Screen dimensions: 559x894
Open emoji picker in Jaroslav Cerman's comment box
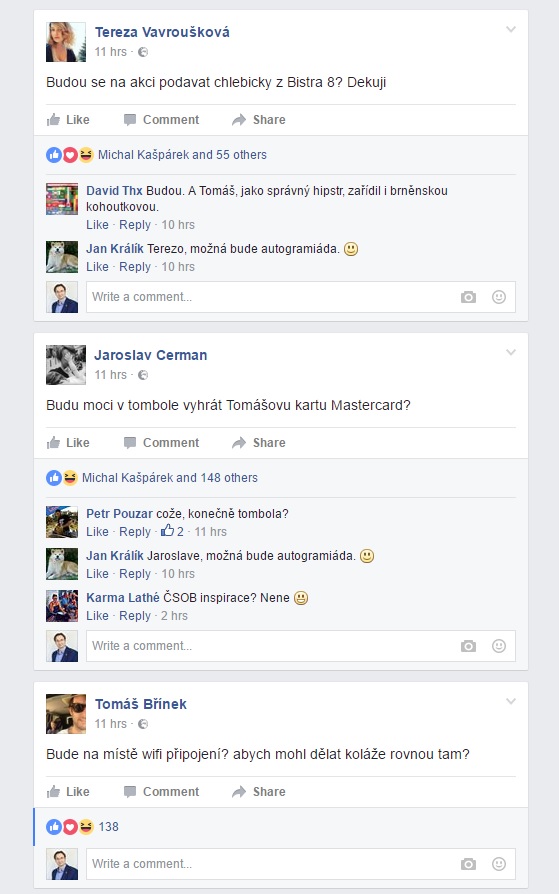499,646
